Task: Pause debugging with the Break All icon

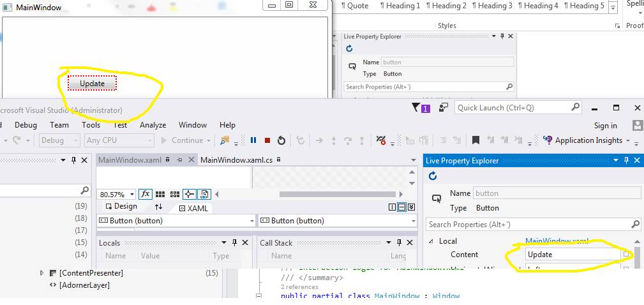Action: [x=253, y=140]
